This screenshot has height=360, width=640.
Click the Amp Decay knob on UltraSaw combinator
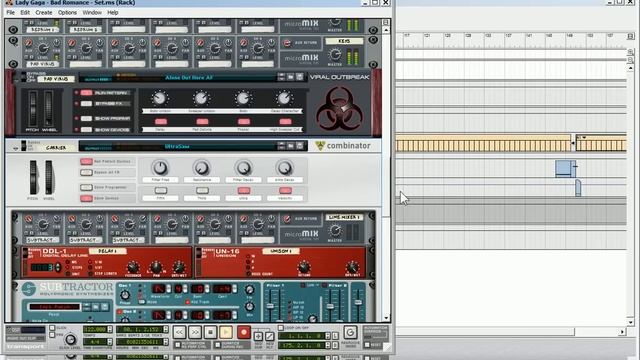(284, 167)
